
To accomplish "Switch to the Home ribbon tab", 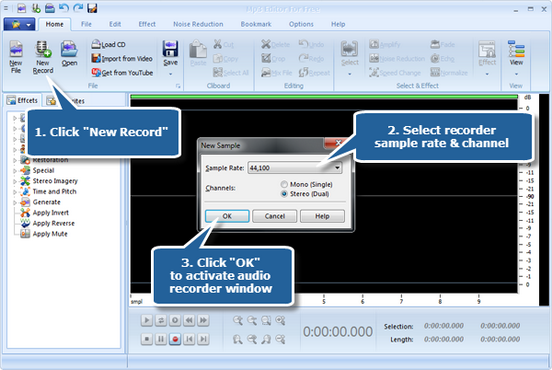I will pyautogui.click(x=55, y=24).
